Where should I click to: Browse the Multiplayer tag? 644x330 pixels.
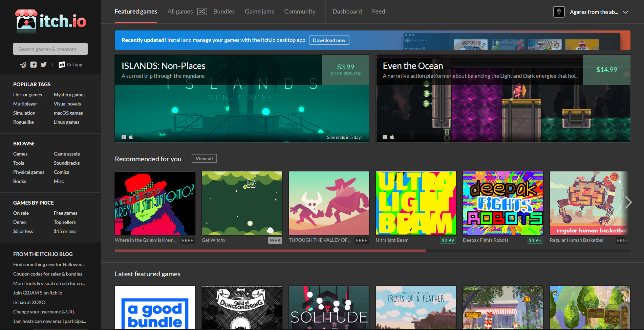[25, 104]
